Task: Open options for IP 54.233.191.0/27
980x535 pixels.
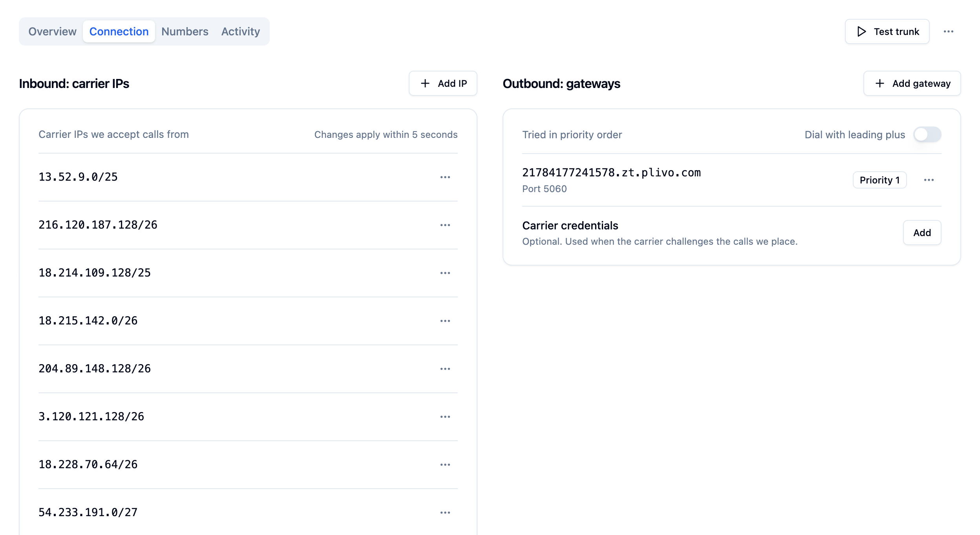Action: coord(445,513)
